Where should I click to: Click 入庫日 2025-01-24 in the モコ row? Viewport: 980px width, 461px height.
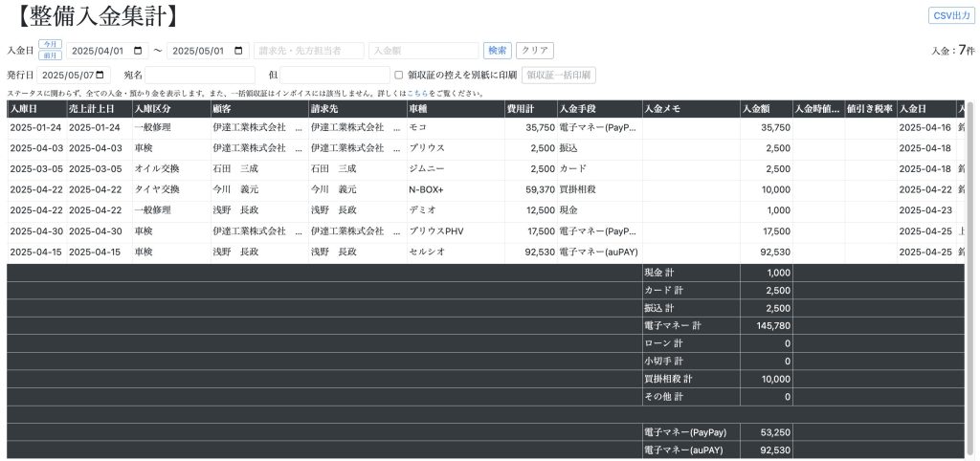tap(37, 127)
